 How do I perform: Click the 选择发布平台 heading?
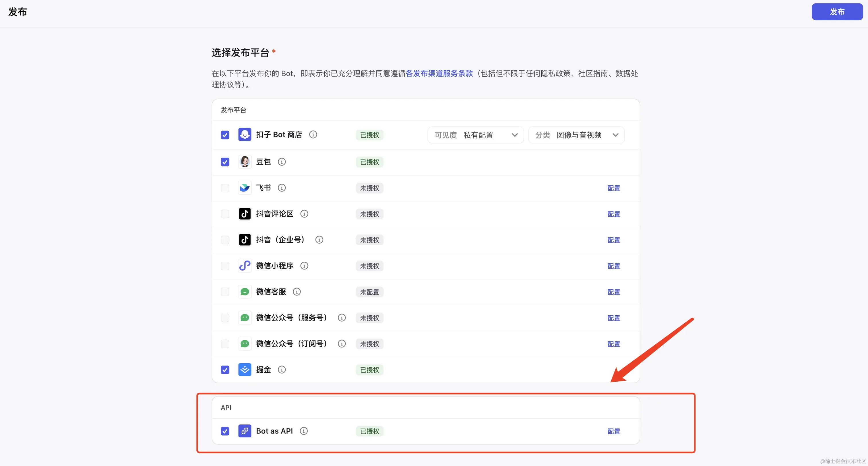tap(240, 53)
